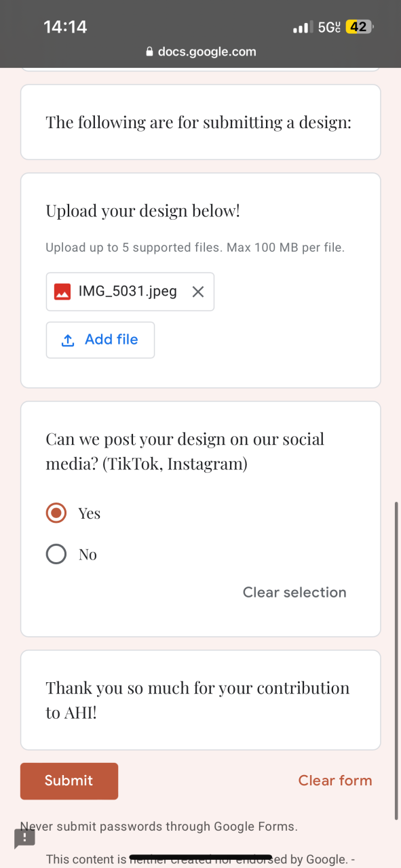Click the Add file button

point(100,340)
